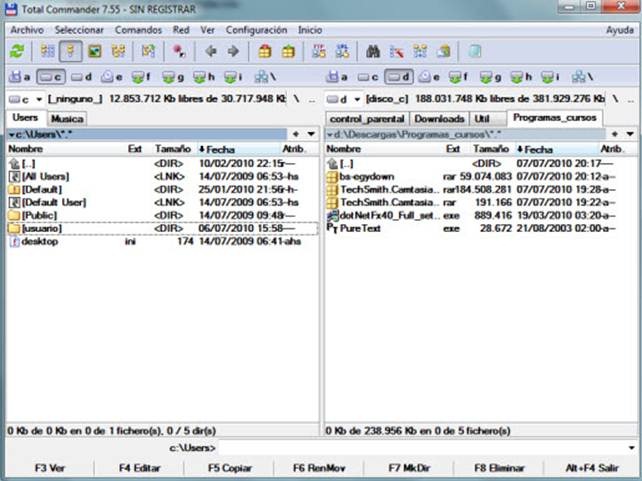Enable thumbnail view from the toolbar

pos(95,51)
